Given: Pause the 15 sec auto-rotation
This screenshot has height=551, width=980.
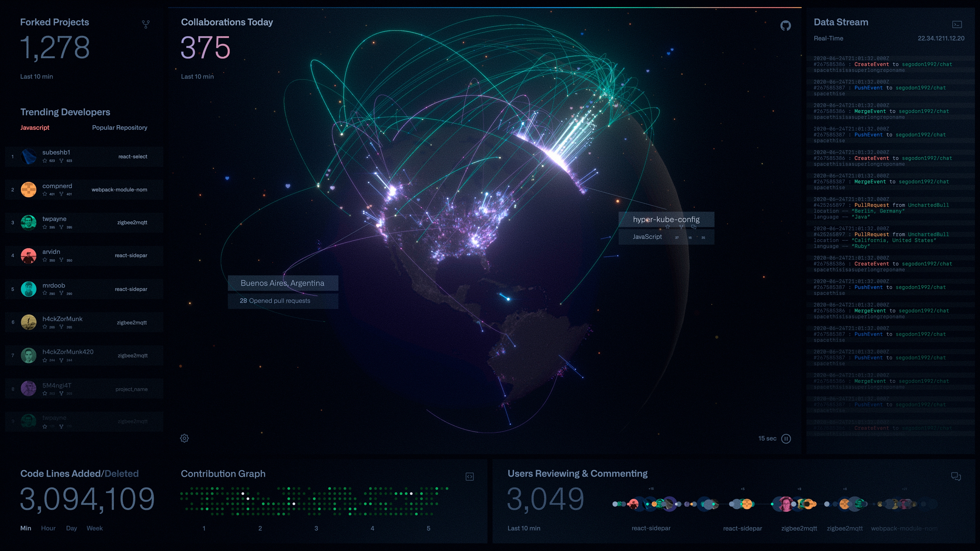Looking at the screenshot, I should (x=786, y=439).
